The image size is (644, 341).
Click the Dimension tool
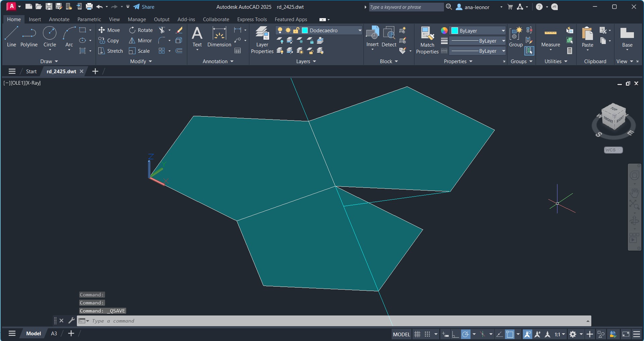click(219, 37)
